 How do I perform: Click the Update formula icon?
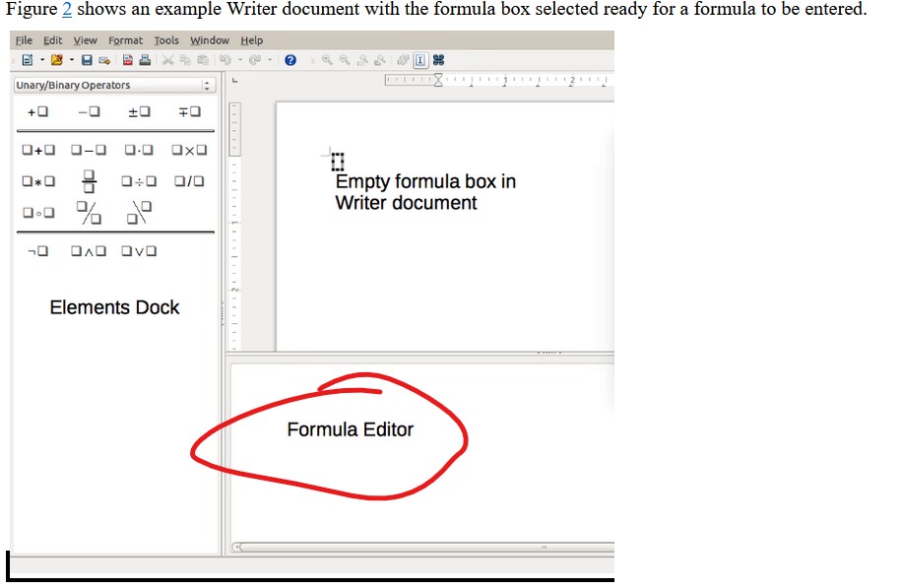coord(403,60)
